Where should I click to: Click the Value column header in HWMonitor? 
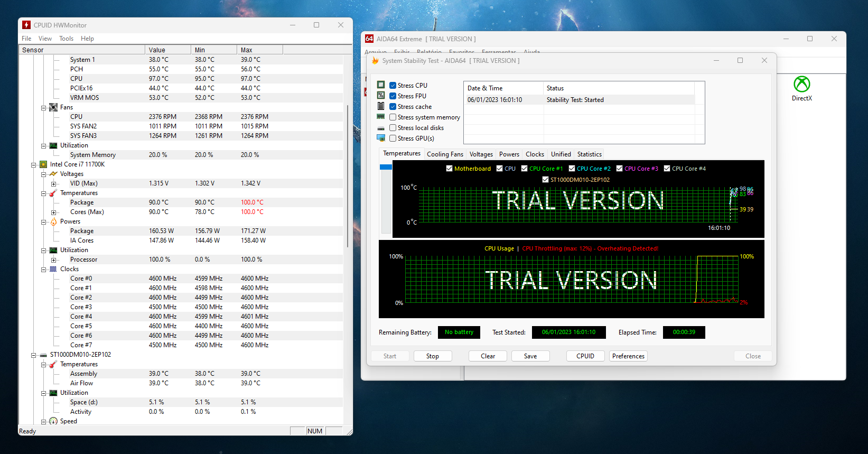pos(168,50)
